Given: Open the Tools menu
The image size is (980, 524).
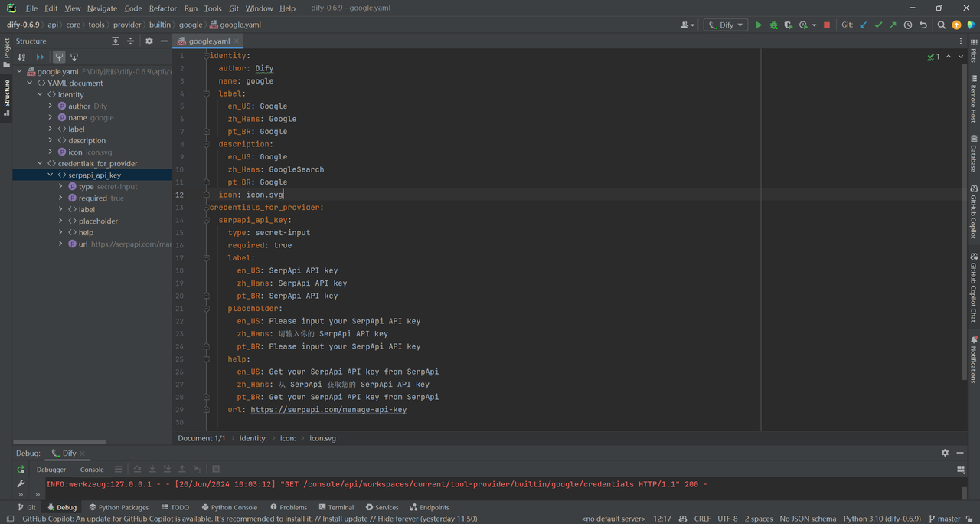Looking at the screenshot, I should click(213, 8).
